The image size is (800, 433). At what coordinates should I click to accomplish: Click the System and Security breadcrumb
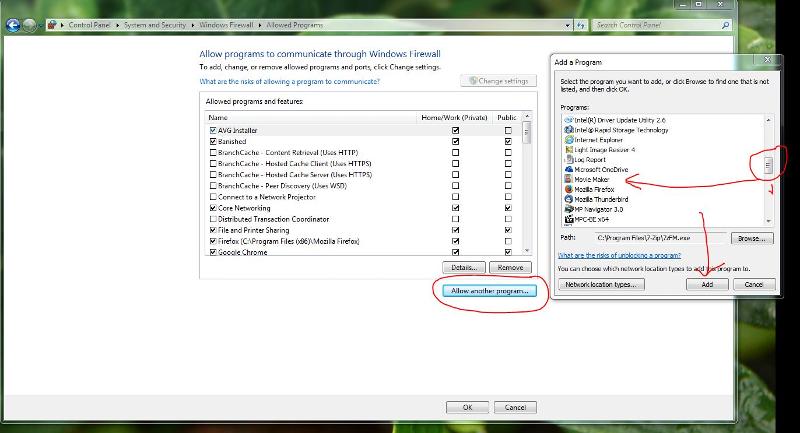click(x=155, y=24)
